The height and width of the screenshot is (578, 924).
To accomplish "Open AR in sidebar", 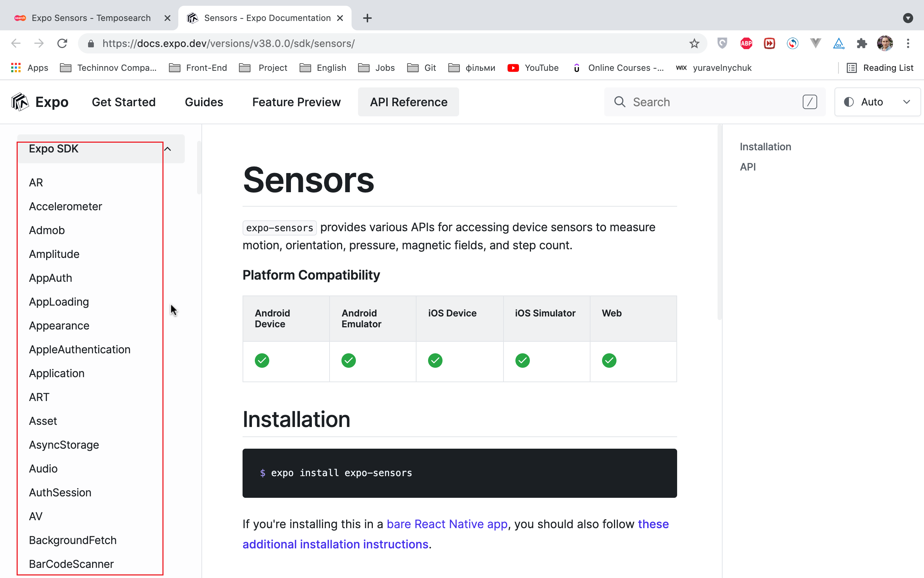I will pos(36,183).
